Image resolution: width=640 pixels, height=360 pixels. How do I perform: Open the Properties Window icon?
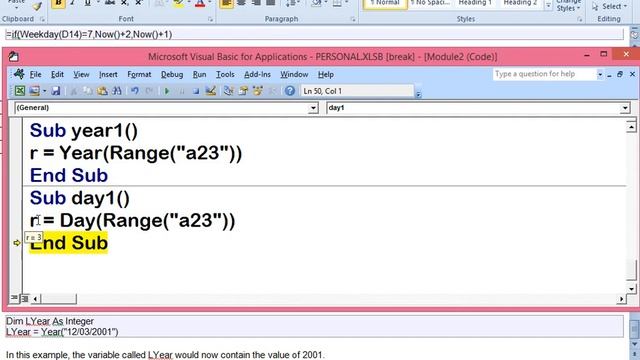coord(243,91)
